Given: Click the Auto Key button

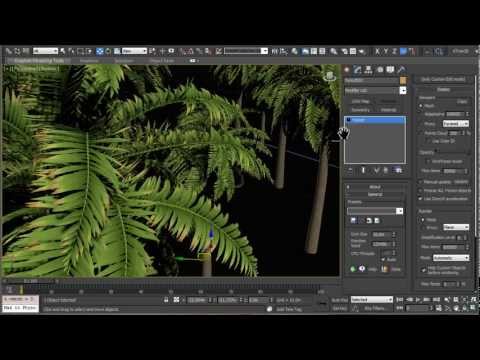Looking at the screenshot, I should (340, 300).
